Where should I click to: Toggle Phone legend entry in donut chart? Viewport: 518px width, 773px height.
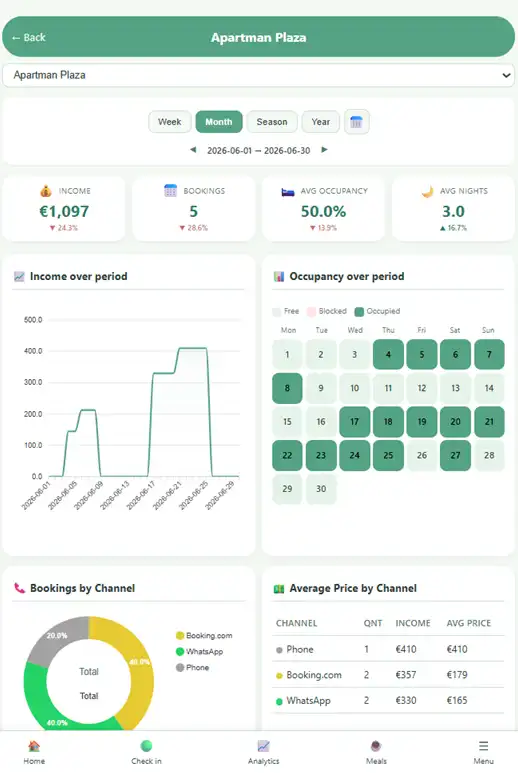click(193, 667)
